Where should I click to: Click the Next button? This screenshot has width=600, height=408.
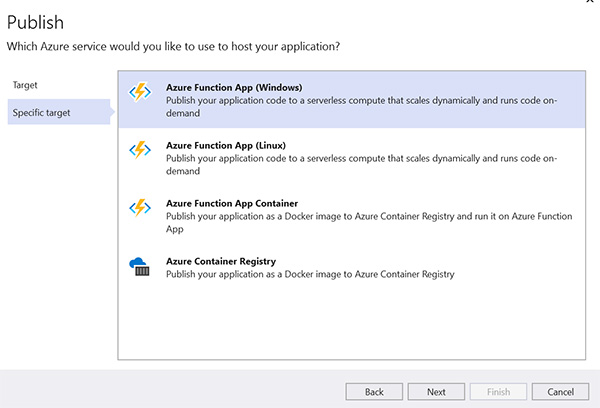click(436, 392)
